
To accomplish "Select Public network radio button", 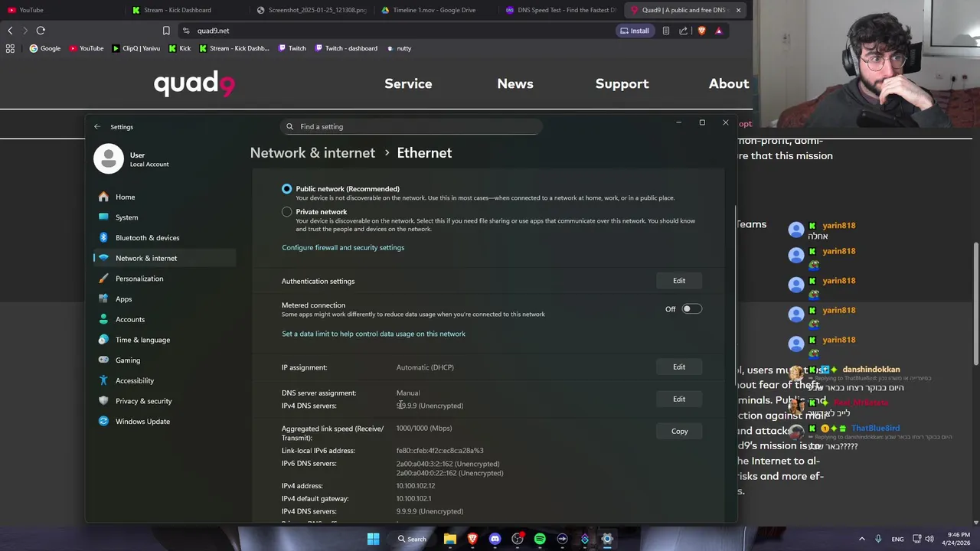I will click(x=286, y=189).
